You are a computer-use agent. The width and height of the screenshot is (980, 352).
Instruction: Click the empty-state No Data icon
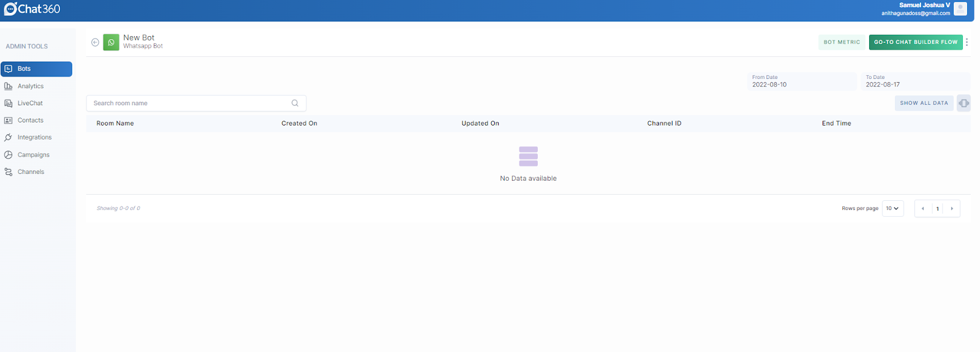528,156
